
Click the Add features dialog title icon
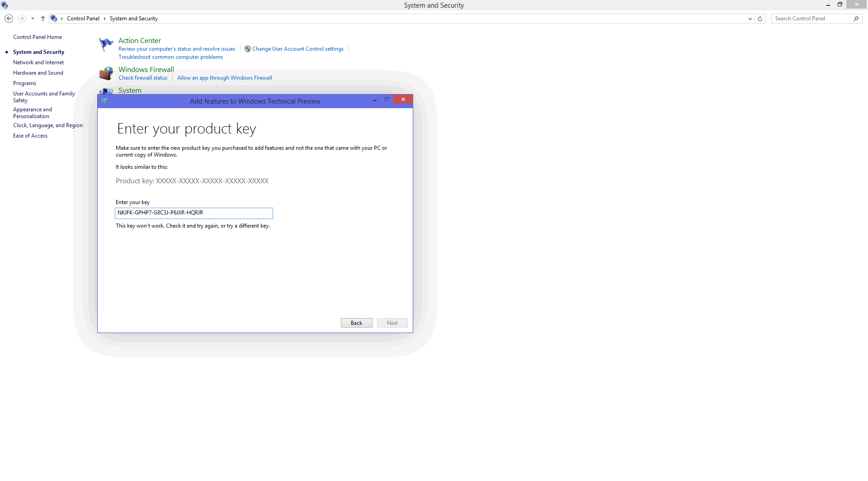pyautogui.click(x=104, y=101)
